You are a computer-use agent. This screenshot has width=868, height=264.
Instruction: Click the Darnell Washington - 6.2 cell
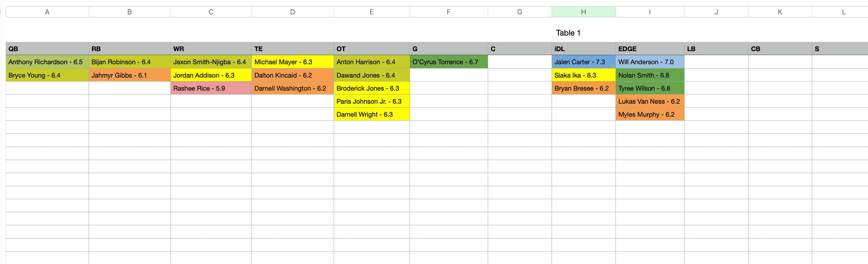[292, 88]
